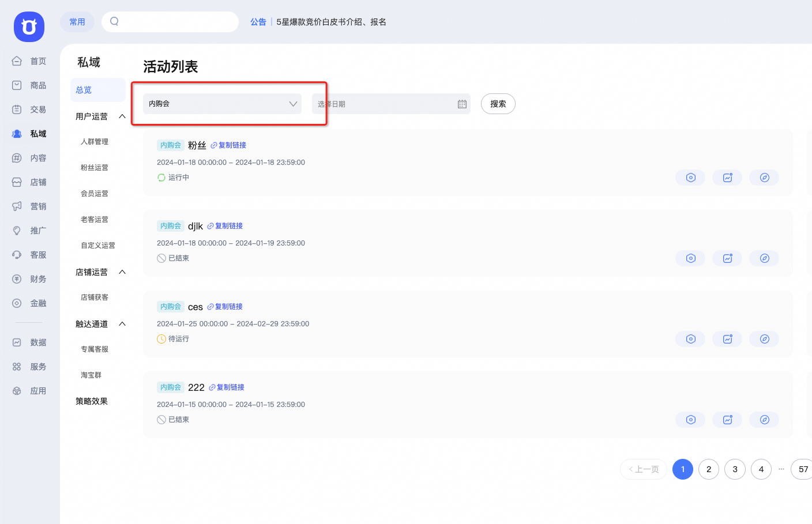Open settings icon for 粉丝 activity
The image size is (812, 524).
(690, 178)
